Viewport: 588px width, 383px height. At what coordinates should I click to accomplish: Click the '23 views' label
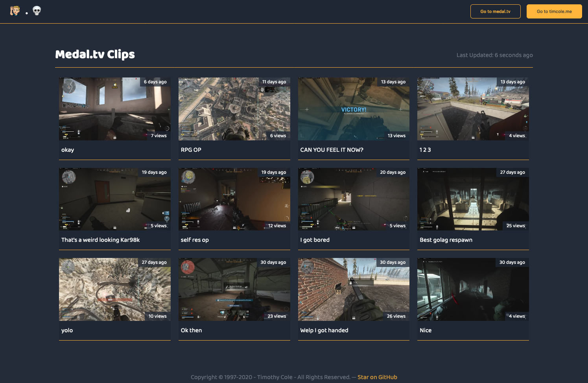(277, 316)
